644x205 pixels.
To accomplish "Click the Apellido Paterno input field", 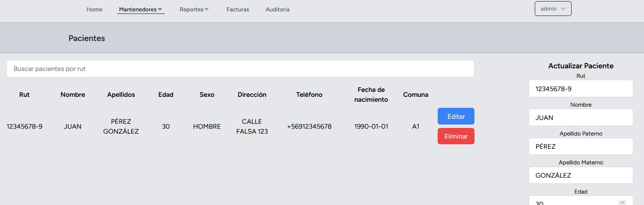I will (x=581, y=147).
